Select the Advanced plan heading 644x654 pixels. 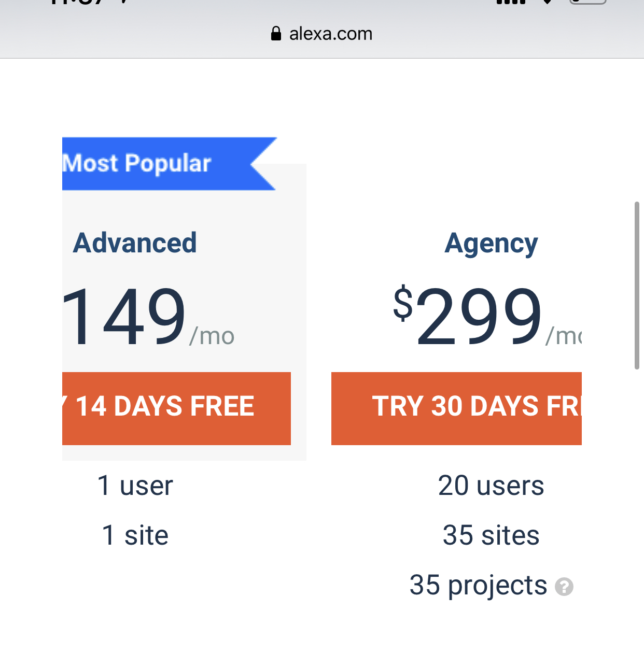(x=135, y=243)
